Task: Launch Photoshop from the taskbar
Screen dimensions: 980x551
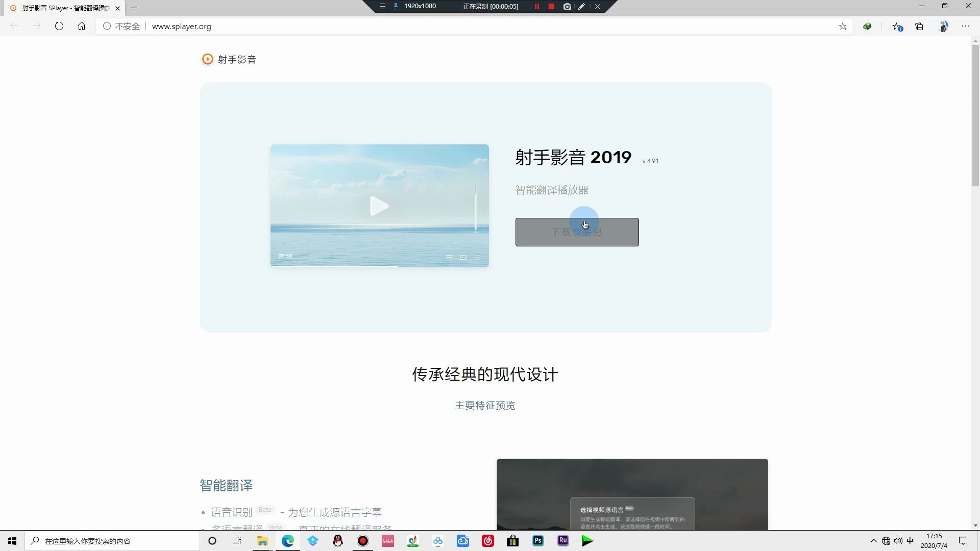Action: pyautogui.click(x=538, y=541)
